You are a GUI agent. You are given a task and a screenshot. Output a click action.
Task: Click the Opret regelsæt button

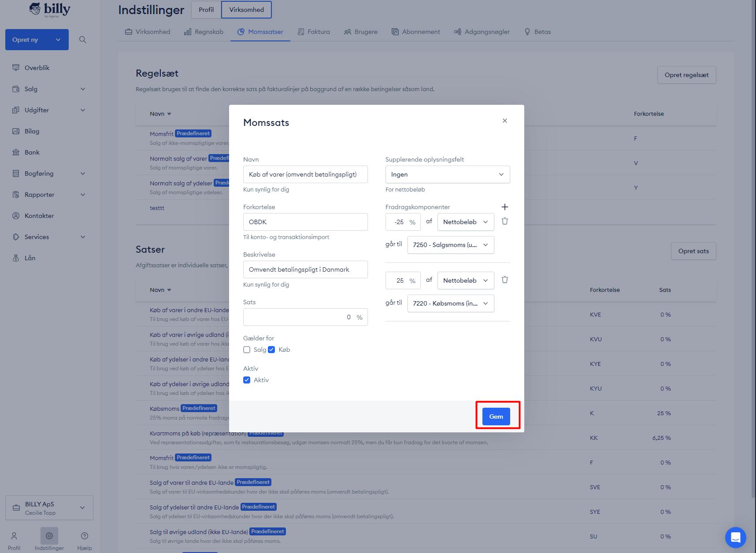point(686,75)
